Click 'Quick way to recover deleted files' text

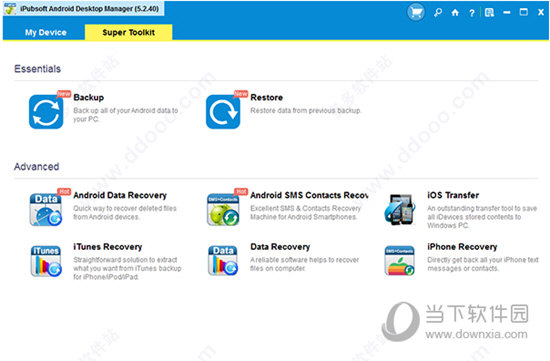(x=125, y=213)
